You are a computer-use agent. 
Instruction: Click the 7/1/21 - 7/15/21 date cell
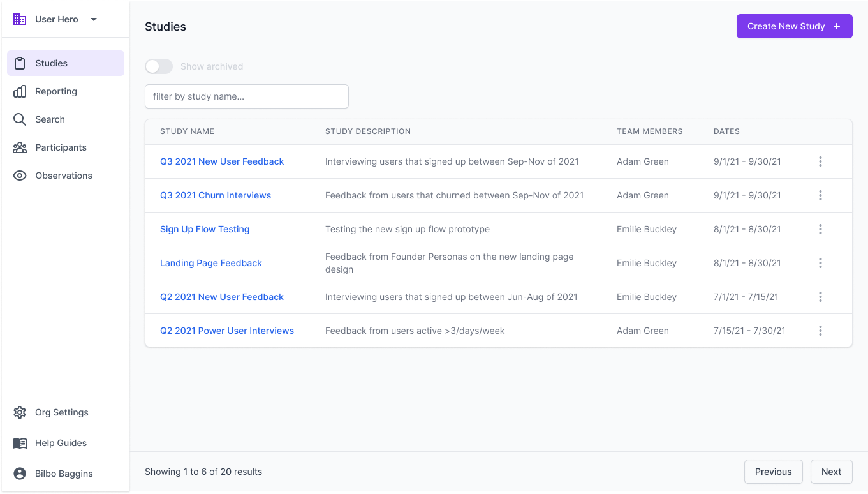pyautogui.click(x=746, y=297)
